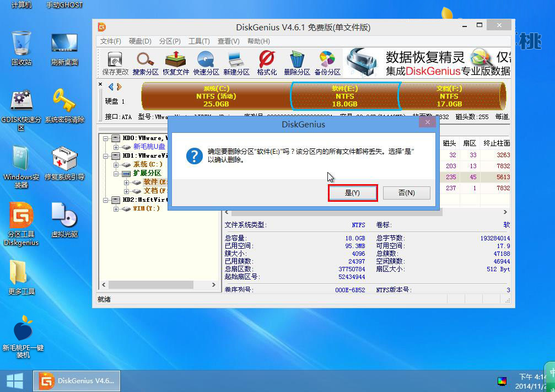Open the Backup Partition (备份分区) tool

pyautogui.click(x=327, y=63)
